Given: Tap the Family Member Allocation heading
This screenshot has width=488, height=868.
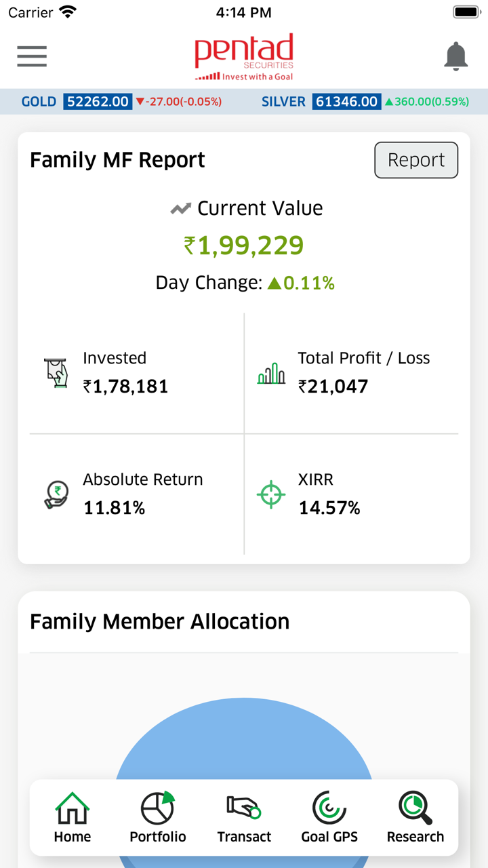Looking at the screenshot, I should (160, 622).
